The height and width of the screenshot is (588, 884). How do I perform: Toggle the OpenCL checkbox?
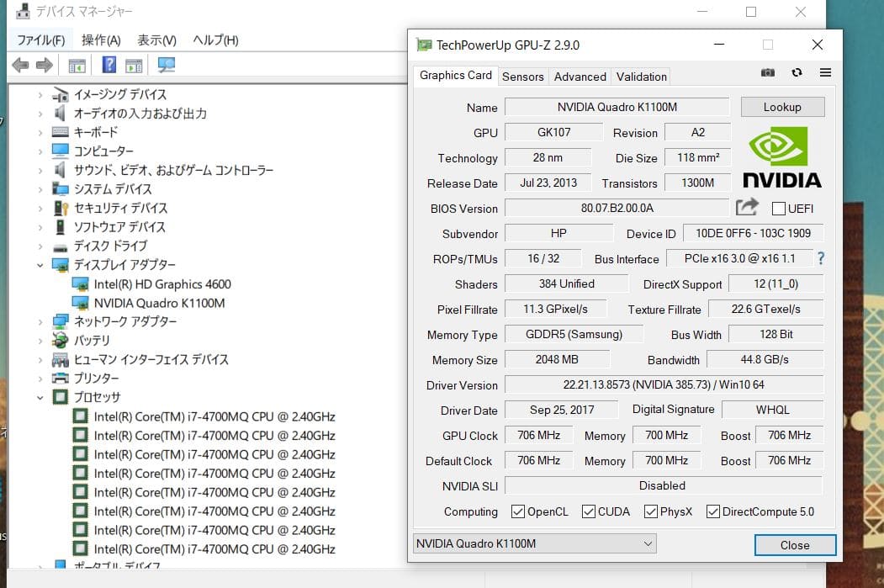click(x=517, y=511)
